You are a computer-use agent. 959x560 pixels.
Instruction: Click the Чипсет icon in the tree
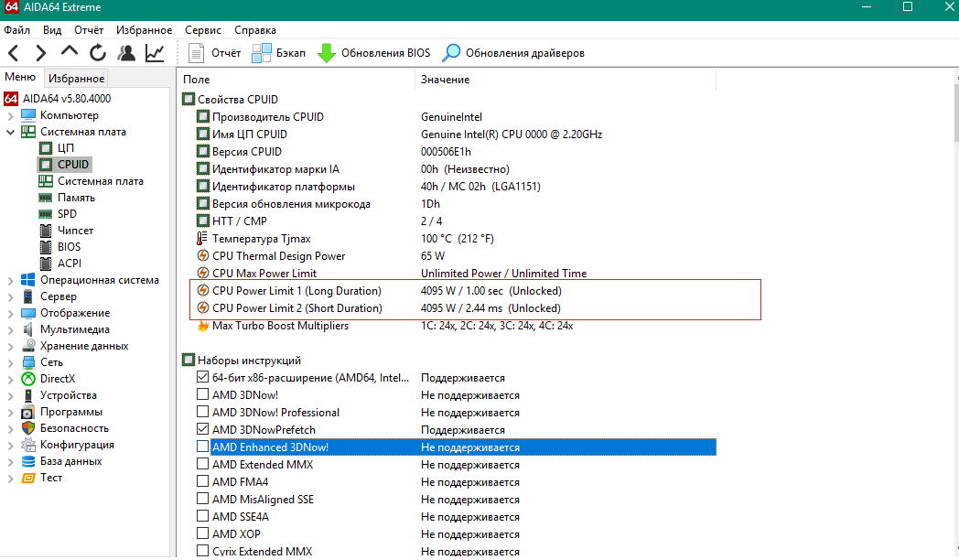pos(46,231)
